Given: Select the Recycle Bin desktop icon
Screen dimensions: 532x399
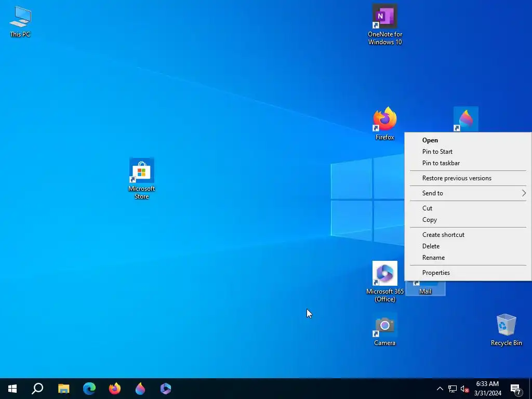Looking at the screenshot, I should point(506,330).
